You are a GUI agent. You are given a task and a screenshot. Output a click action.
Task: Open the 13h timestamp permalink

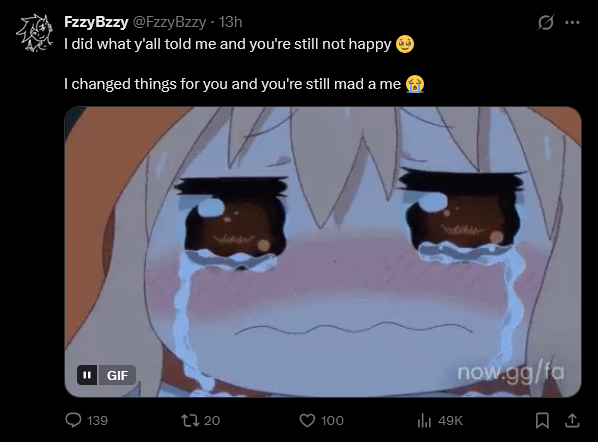230,22
